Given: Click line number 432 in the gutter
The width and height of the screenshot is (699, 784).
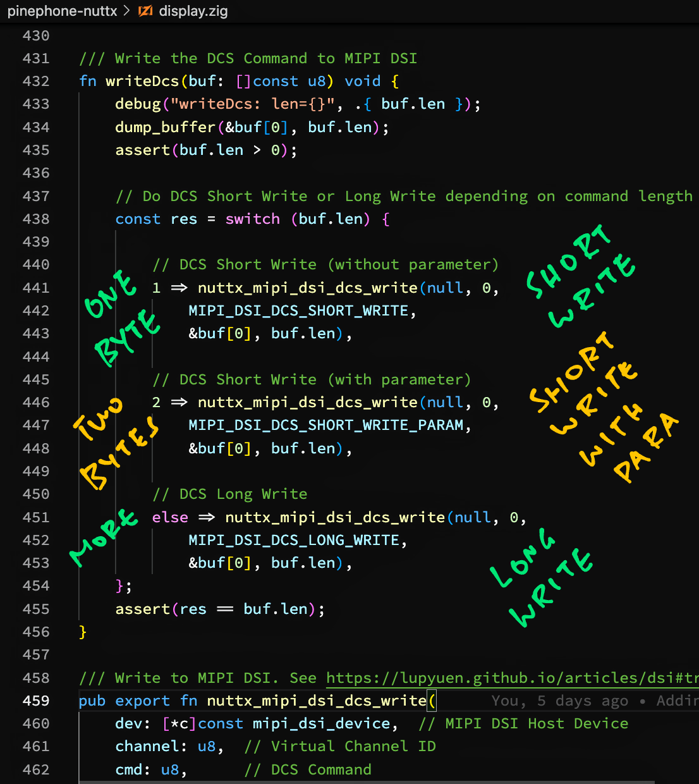Looking at the screenshot, I should [36, 81].
